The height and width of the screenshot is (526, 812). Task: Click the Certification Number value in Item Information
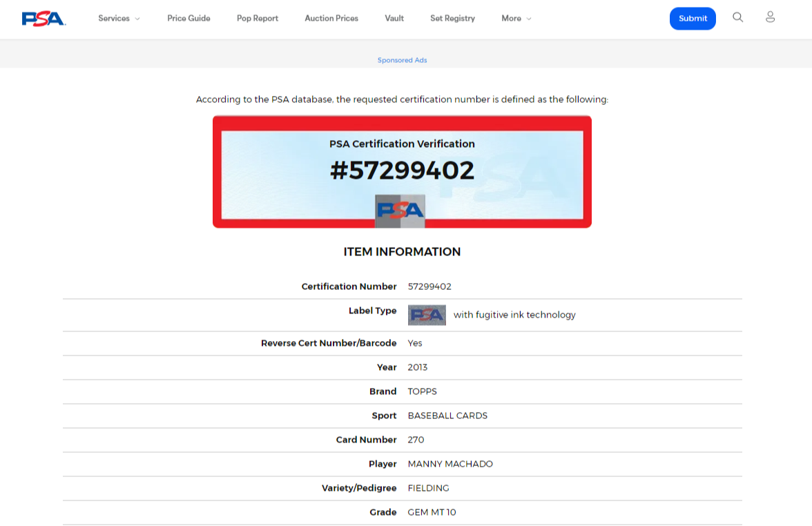pyautogui.click(x=429, y=286)
